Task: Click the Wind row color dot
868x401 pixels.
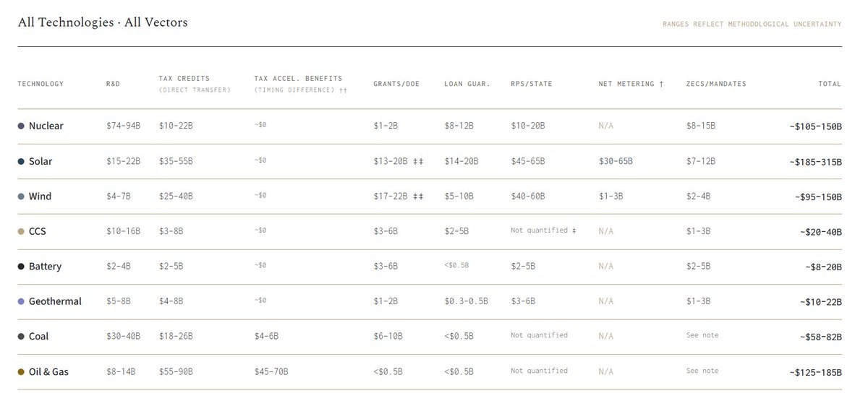Action: [21, 197]
